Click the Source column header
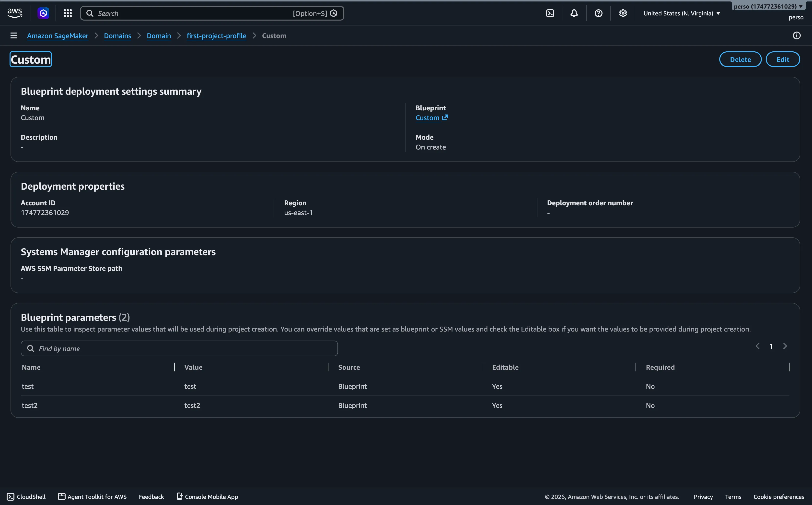 point(349,367)
